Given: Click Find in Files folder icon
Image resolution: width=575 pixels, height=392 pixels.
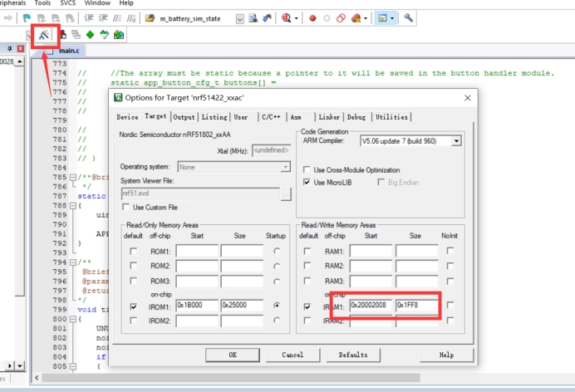Looking at the screenshot, I should coord(150,18).
